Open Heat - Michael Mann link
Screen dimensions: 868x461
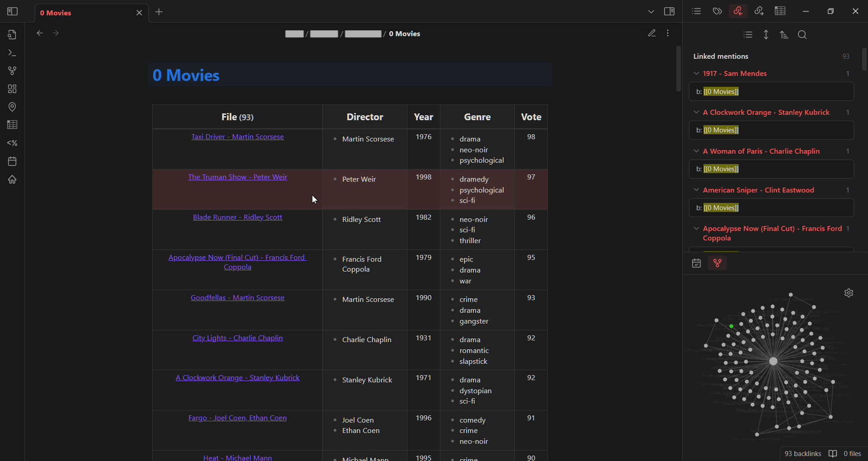pos(237,457)
